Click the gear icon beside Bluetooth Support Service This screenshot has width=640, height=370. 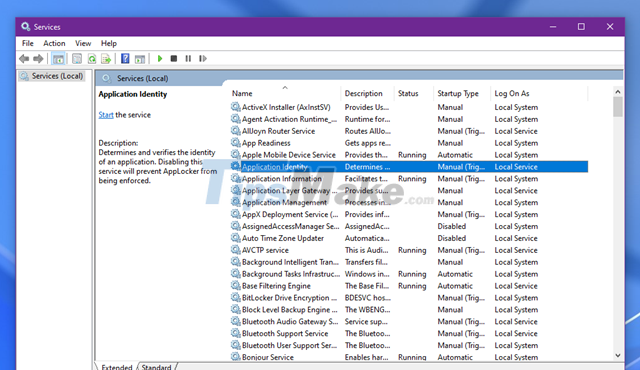coord(236,333)
